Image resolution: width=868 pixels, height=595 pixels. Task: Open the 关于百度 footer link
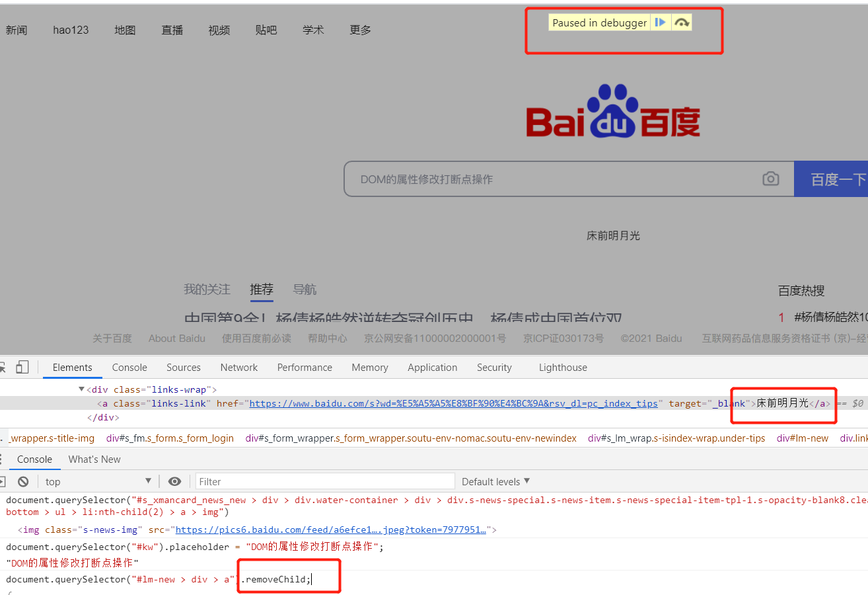[112, 338]
